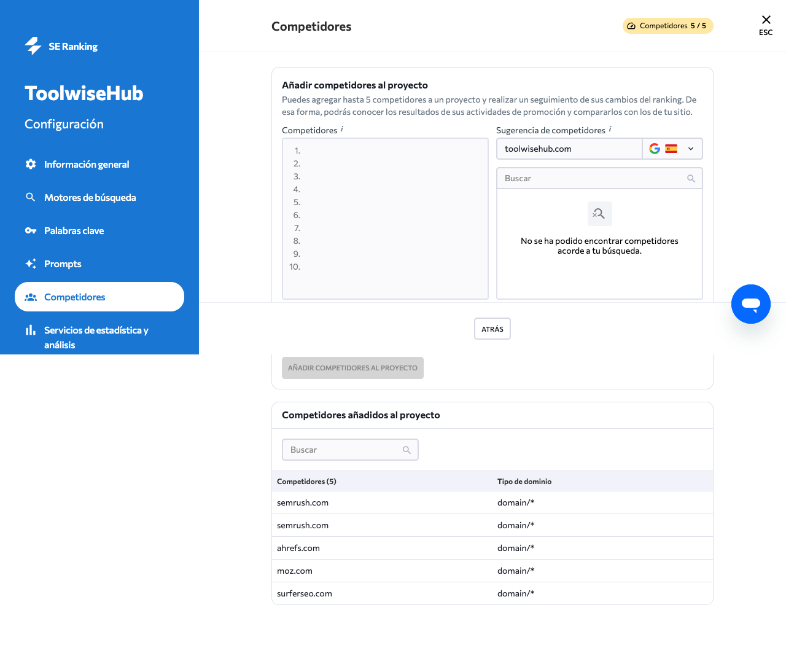Click the toolwisehub.com domain input field
Screen dimensions: 786x672
(x=569, y=149)
